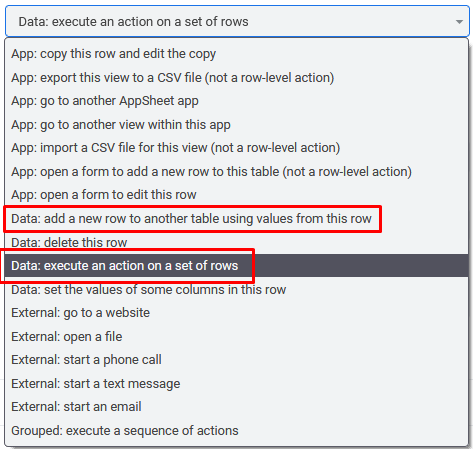Choose 'App: export this view to a CSV file'
The width and height of the screenshot is (473, 449).
[x=236, y=77]
